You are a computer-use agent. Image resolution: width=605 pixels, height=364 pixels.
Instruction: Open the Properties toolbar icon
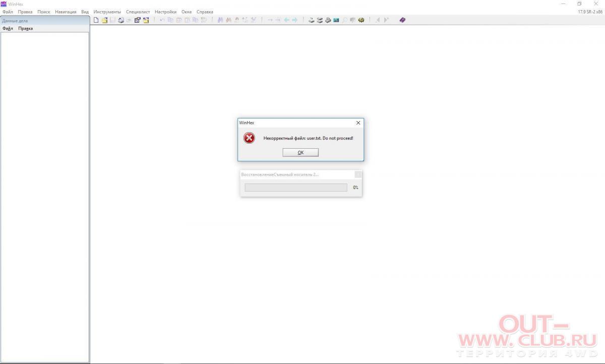coord(137,20)
